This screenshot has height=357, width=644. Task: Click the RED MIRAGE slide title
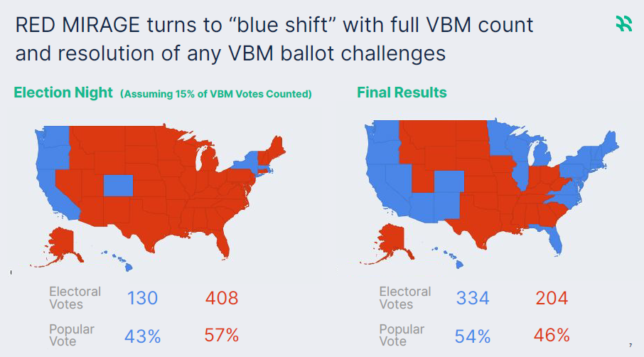coord(274,39)
